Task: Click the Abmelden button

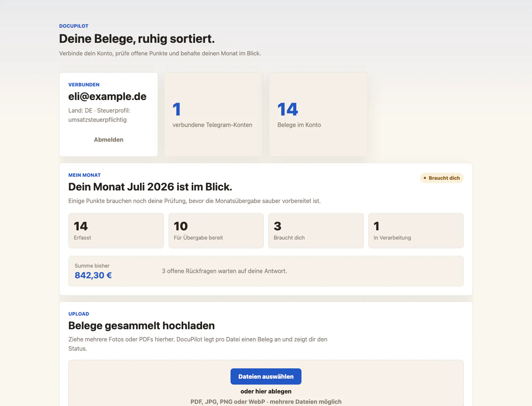Action: 109,140
